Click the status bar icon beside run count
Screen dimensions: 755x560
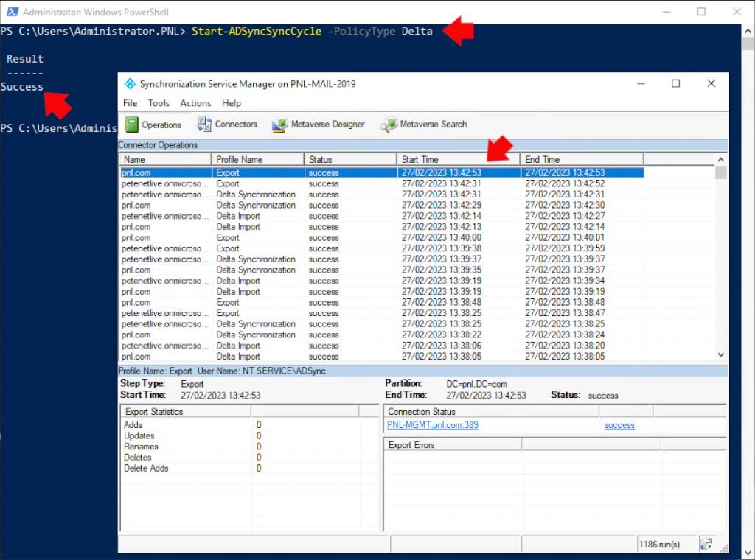coord(706,544)
